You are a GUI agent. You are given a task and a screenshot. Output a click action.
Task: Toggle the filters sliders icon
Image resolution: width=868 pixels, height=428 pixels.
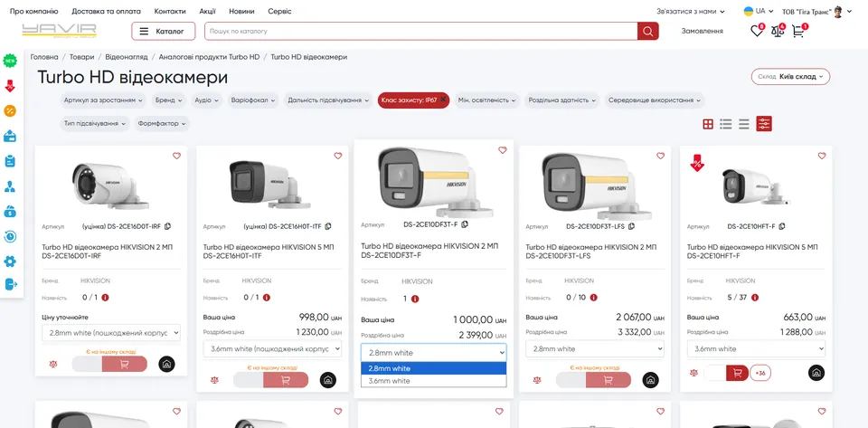764,123
